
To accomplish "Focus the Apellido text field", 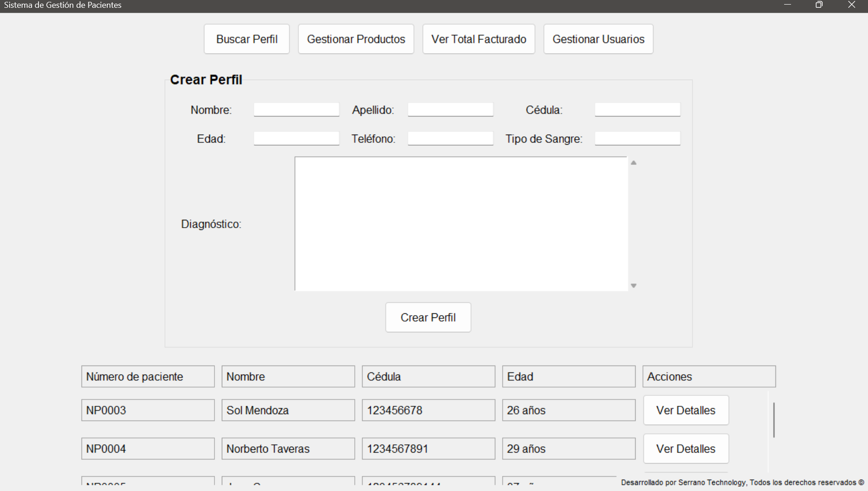I will 450,110.
